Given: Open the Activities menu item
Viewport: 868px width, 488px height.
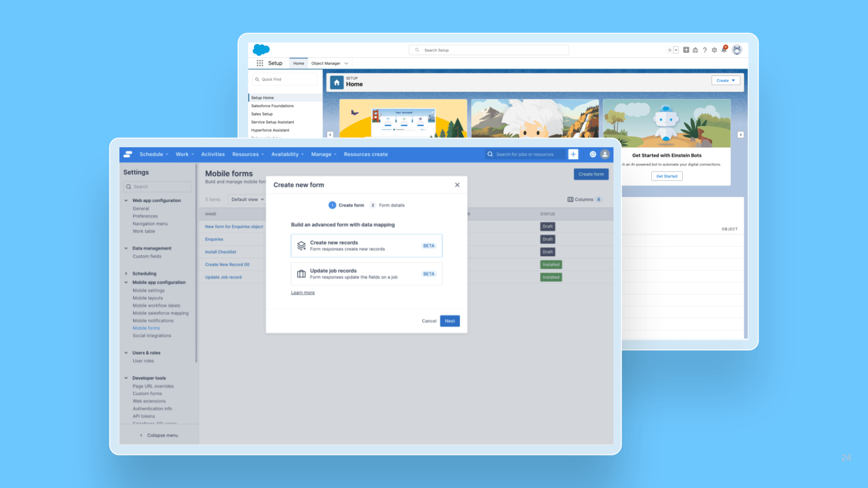Looking at the screenshot, I should (213, 154).
